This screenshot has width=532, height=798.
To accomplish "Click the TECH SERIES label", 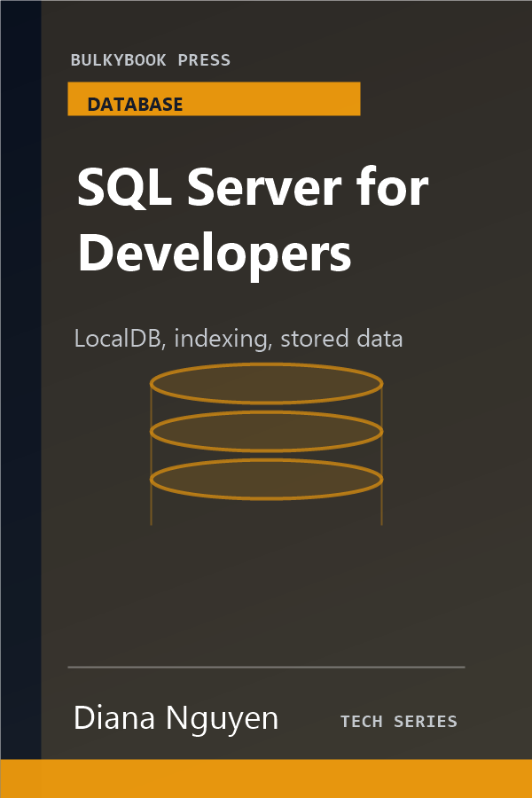I will (x=399, y=722).
